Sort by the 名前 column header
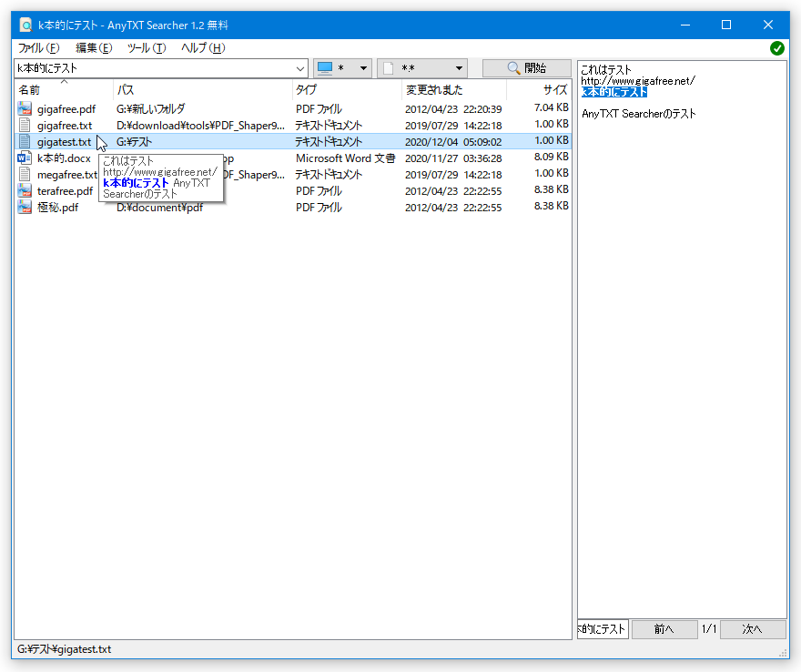 tap(64, 90)
